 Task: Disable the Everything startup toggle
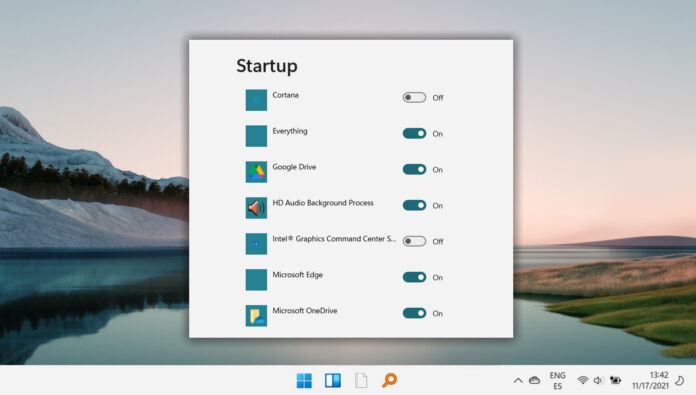point(414,133)
